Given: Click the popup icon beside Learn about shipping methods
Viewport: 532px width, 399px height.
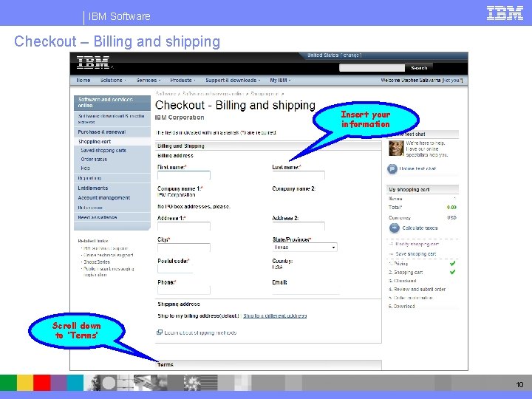Looking at the screenshot, I should tap(160, 332).
